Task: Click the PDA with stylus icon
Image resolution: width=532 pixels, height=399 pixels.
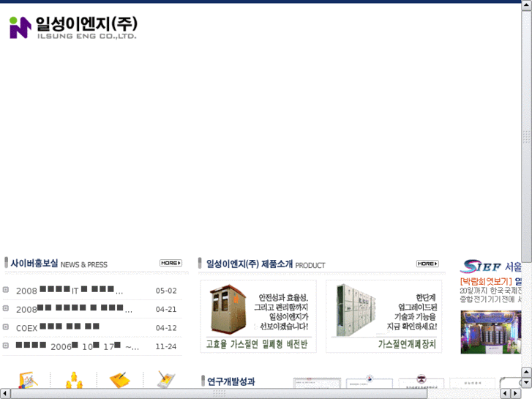Action: (166, 380)
